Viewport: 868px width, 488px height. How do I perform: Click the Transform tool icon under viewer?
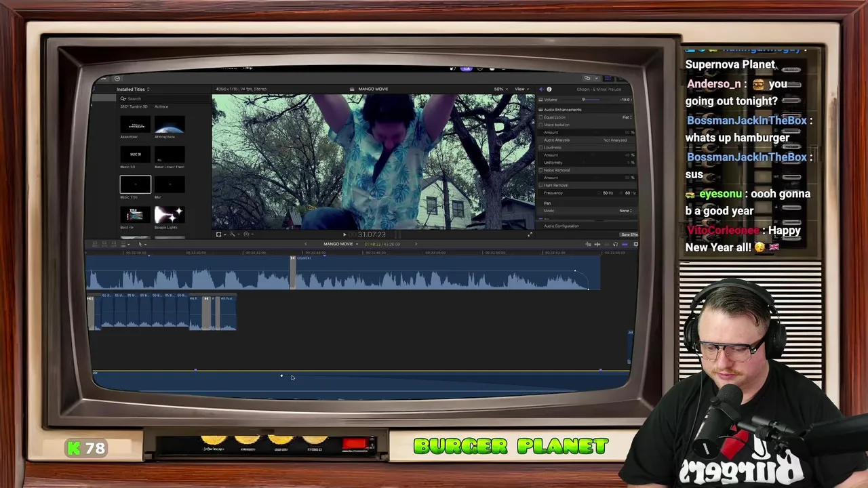[x=219, y=235]
